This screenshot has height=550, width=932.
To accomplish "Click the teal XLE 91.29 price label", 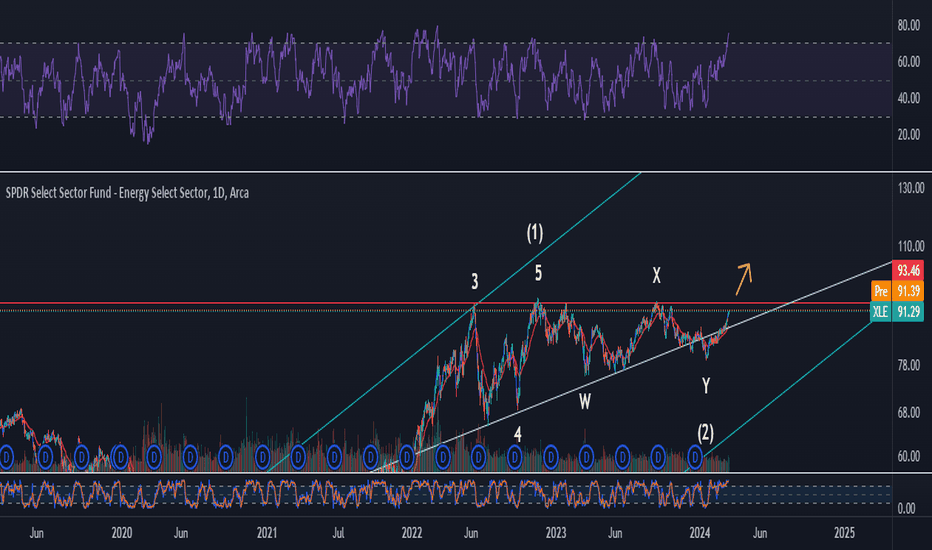I will coord(897,312).
